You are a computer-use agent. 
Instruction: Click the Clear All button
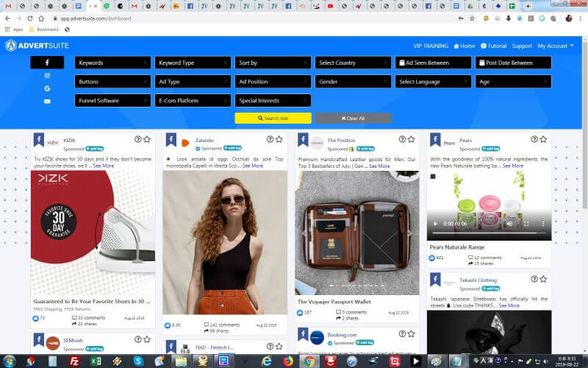(353, 118)
